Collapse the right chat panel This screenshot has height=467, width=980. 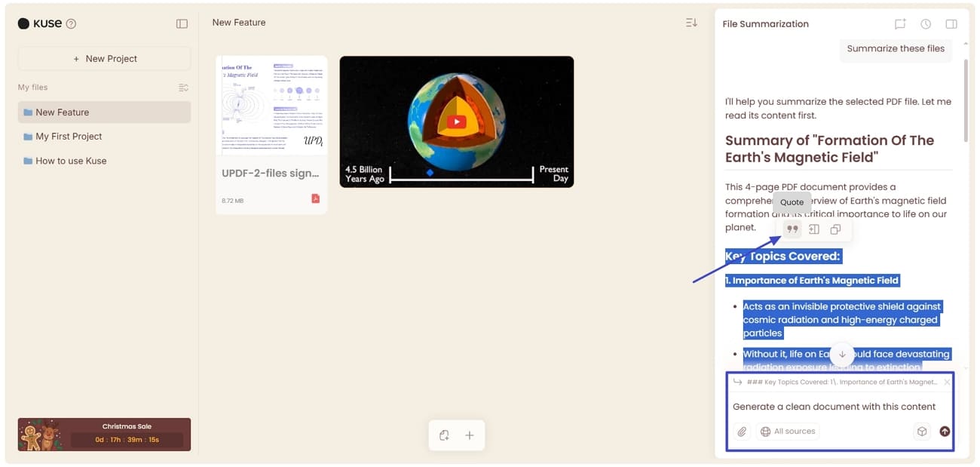(951, 24)
